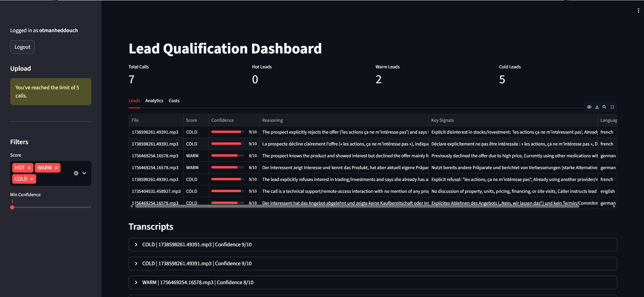This screenshot has height=297, width=644.
Task: Remove the COLD score filter tag
Action: pos(32,179)
